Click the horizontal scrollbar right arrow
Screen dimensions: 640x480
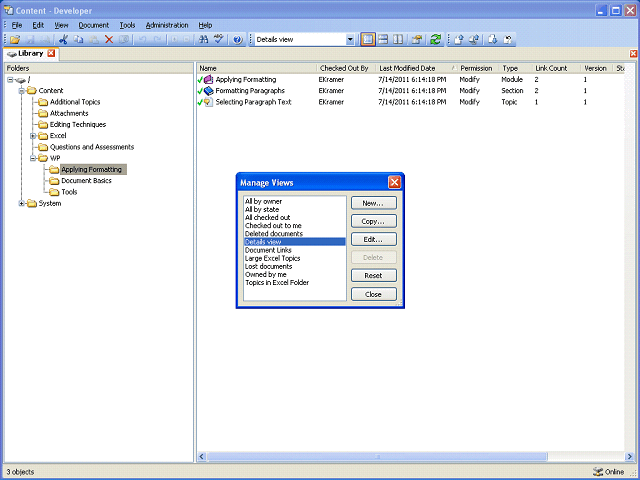629,456
